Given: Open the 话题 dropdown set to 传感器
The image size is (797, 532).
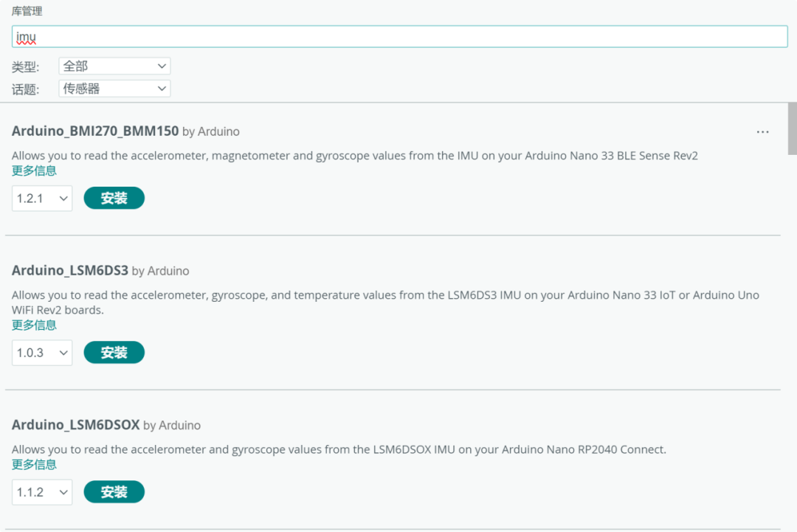Looking at the screenshot, I should (114, 89).
